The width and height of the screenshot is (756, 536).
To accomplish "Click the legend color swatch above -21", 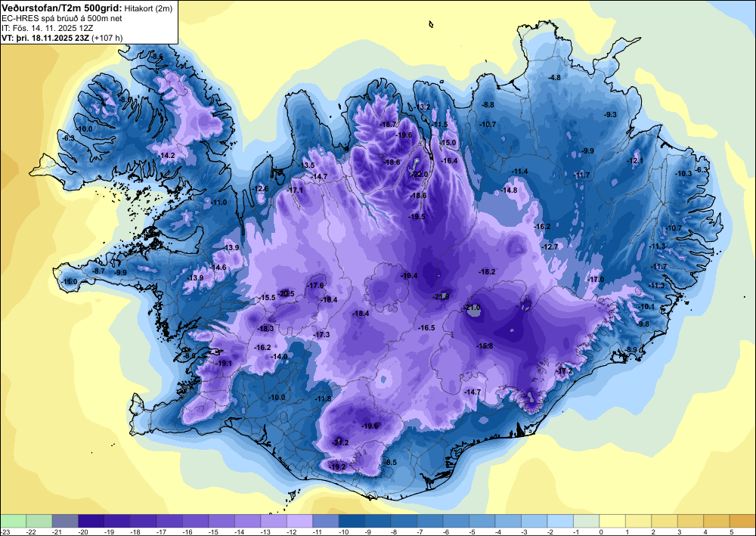I will [x=65, y=521].
